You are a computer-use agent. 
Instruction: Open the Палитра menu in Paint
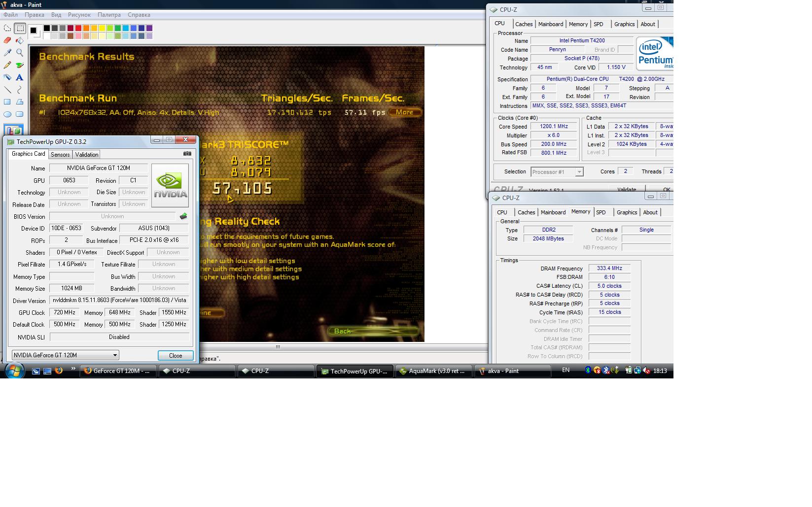[109, 15]
